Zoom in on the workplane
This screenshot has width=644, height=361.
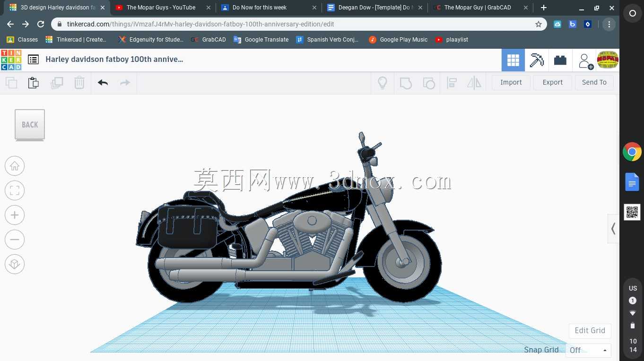point(15,215)
